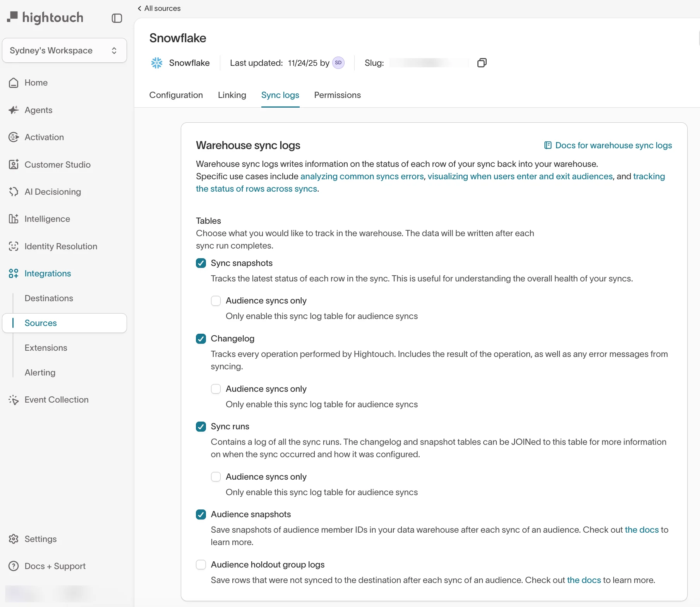Viewport: 700px width, 607px height.
Task: Switch to the Configuration tab
Action: [176, 95]
